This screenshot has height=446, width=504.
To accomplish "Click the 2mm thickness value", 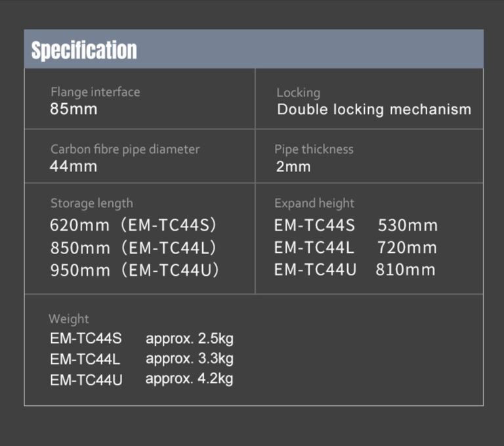I will [293, 167].
